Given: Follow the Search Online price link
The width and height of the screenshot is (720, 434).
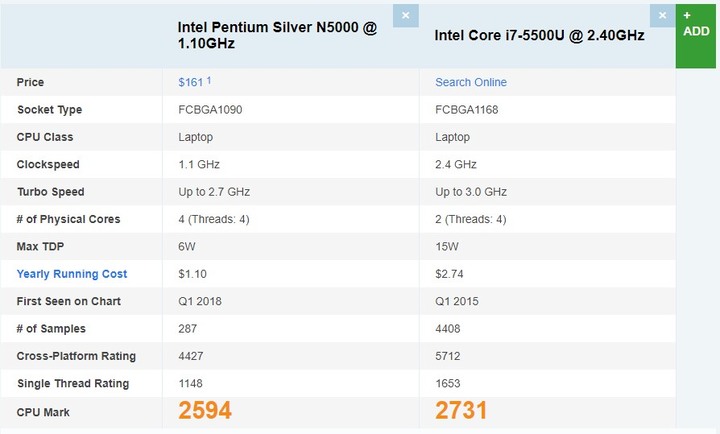Looking at the screenshot, I should pyautogui.click(x=471, y=82).
